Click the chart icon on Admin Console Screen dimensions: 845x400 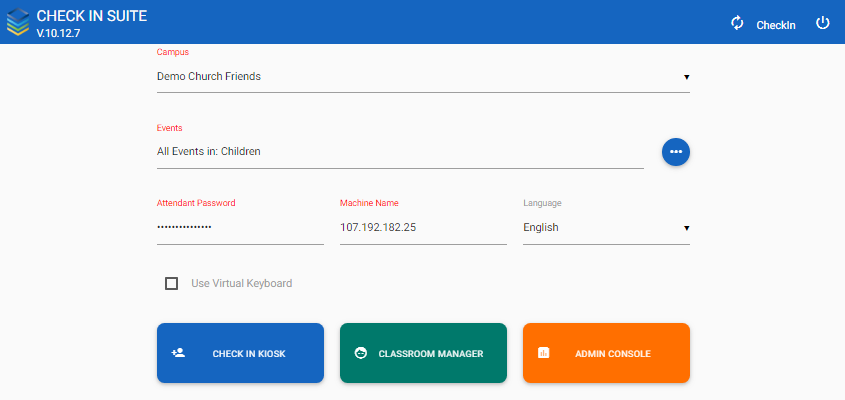pos(544,353)
